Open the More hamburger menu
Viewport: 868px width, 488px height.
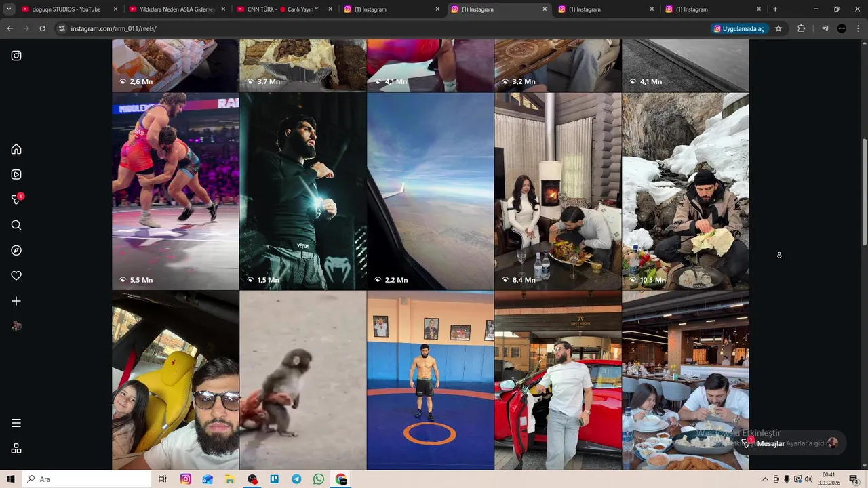click(16, 423)
